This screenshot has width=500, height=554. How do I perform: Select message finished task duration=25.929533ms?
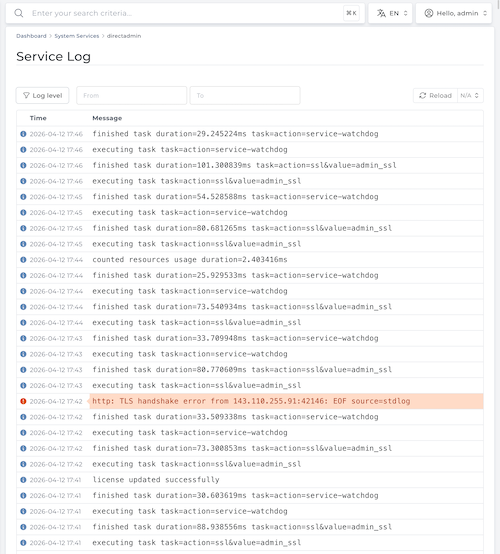[235, 275]
